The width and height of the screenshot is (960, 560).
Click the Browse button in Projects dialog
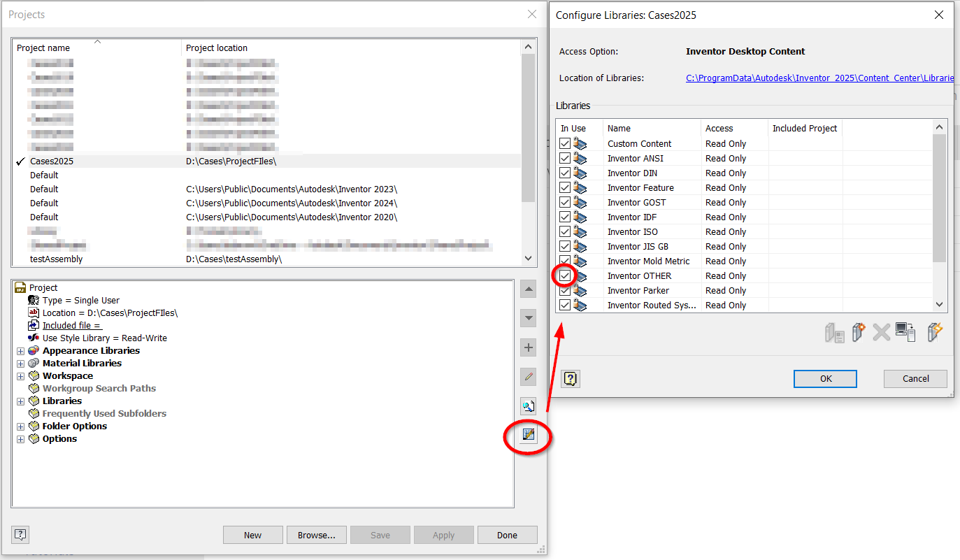click(316, 534)
